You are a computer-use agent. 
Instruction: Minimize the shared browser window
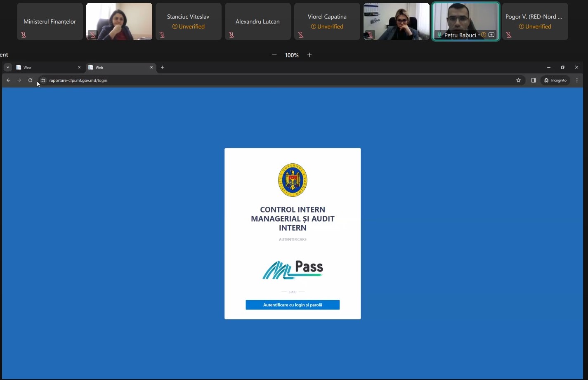tap(548, 67)
